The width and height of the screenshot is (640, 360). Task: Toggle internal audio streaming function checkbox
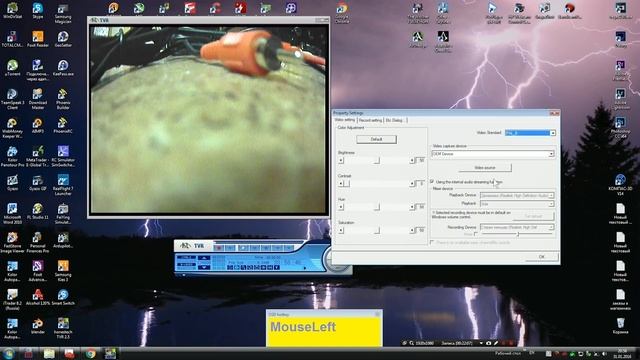point(432,181)
